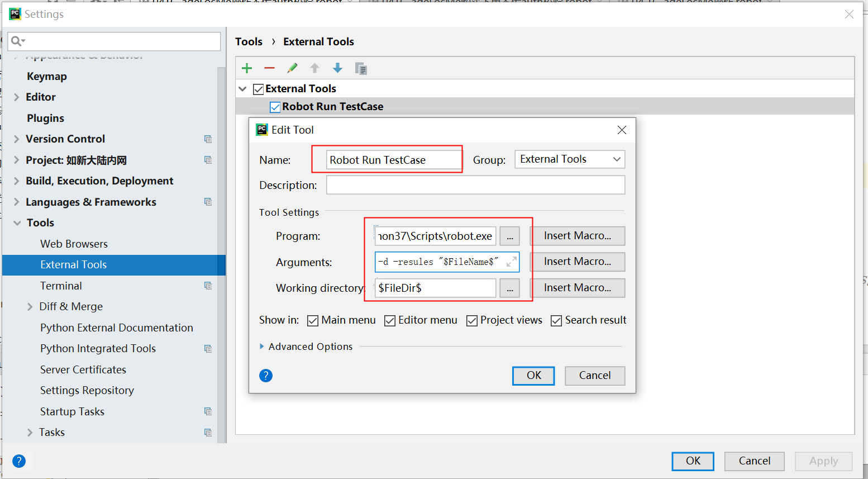This screenshot has width=868, height=479.
Task: Open help in the Settings window
Action: tap(19, 461)
